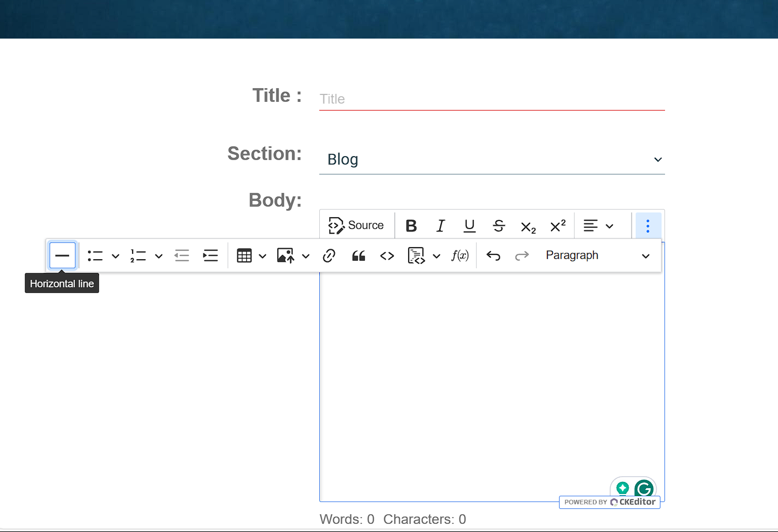Image resolution: width=778 pixels, height=532 pixels.
Task: Switch to Source editing view
Action: coord(357,225)
